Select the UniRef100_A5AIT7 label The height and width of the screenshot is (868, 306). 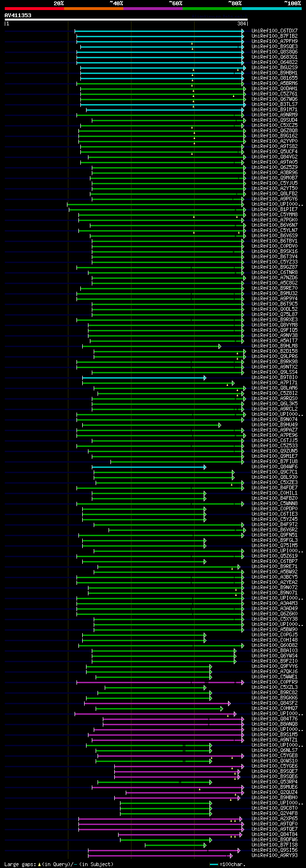pyautogui.click(x=274, y=341)
